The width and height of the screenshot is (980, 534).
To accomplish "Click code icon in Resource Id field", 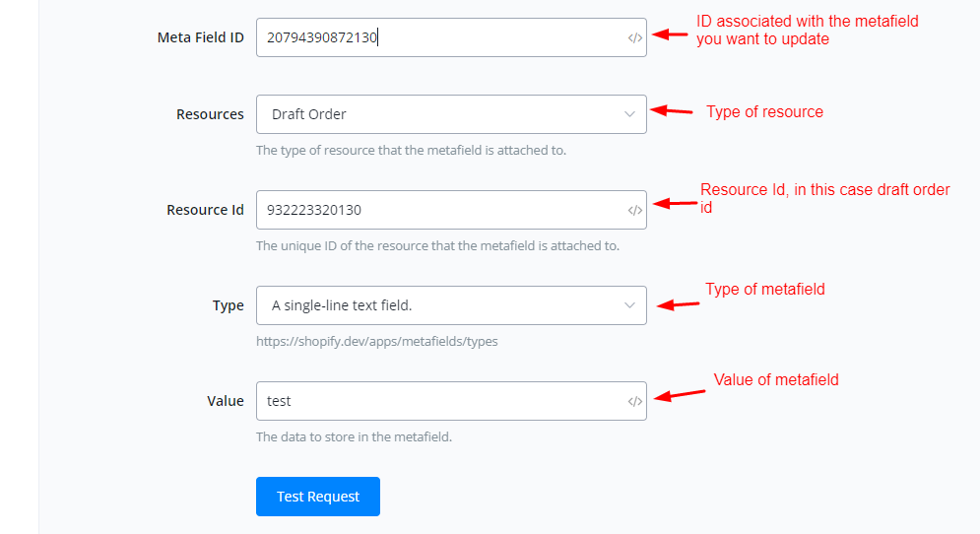I will point(635,210).
